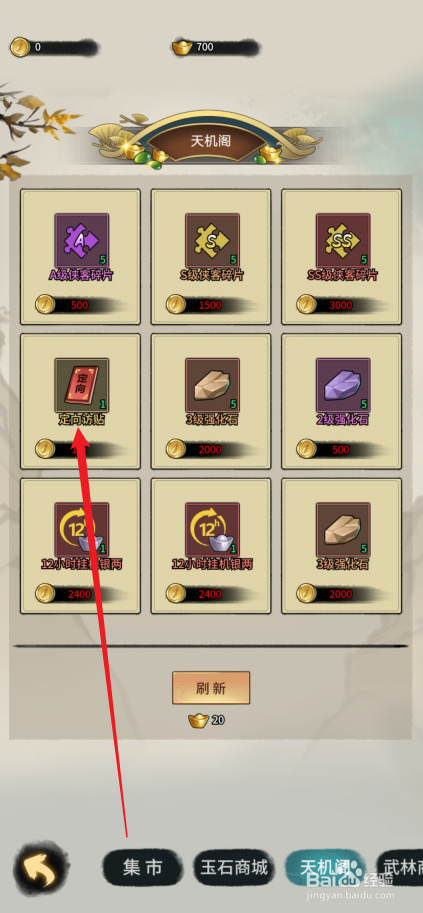The height and width of the screenshot is (913, 423).
Task: Switch to the 玉石商城 tab
Action: click(233, 868)
